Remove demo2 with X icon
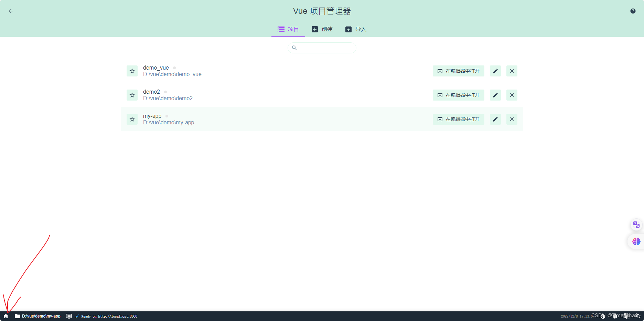Screen dimensions: 644x321 (x=512, y=95)
